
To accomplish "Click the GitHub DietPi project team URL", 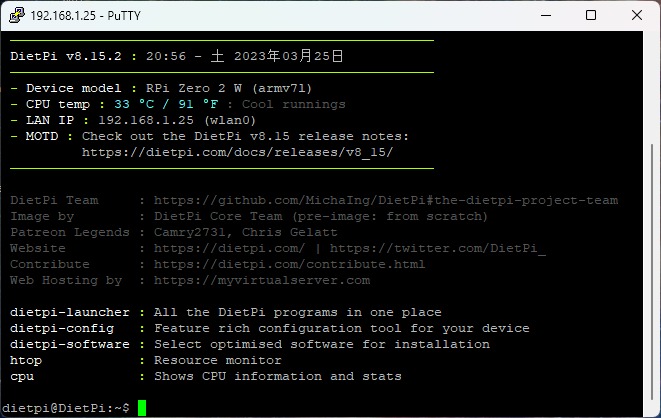I will (x=386, y=200).
